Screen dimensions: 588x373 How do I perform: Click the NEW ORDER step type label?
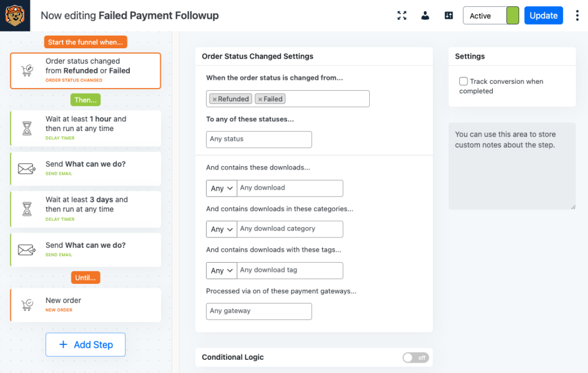pyautogui.click(x=59, y=310)
